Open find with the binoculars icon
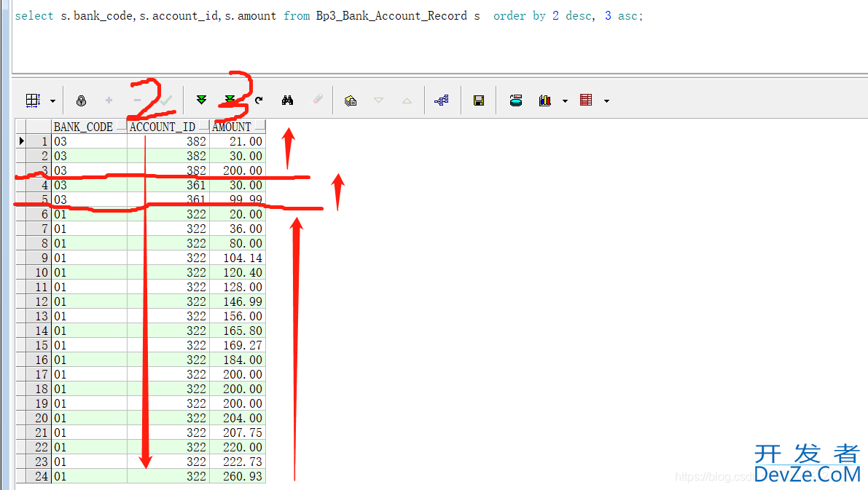This screenshot has height=490, width=868. click(287, 100)
